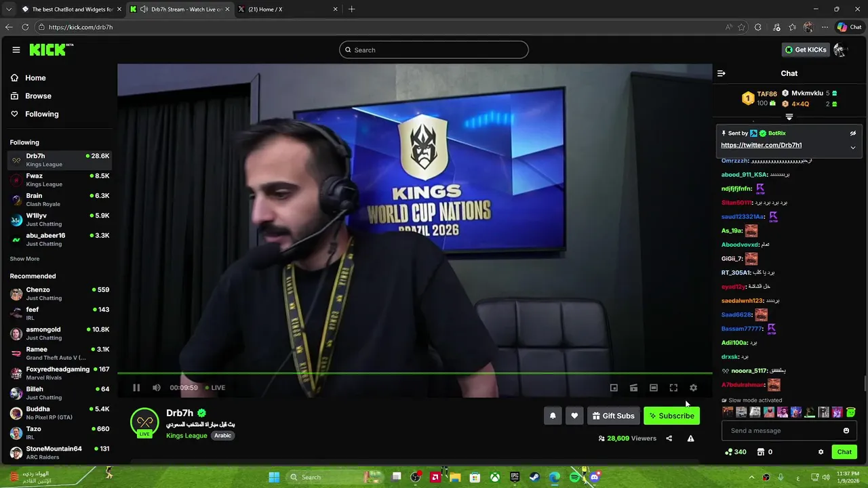868x488 pixels.
Task: Click the browser address bar URL
Action: 81,27
